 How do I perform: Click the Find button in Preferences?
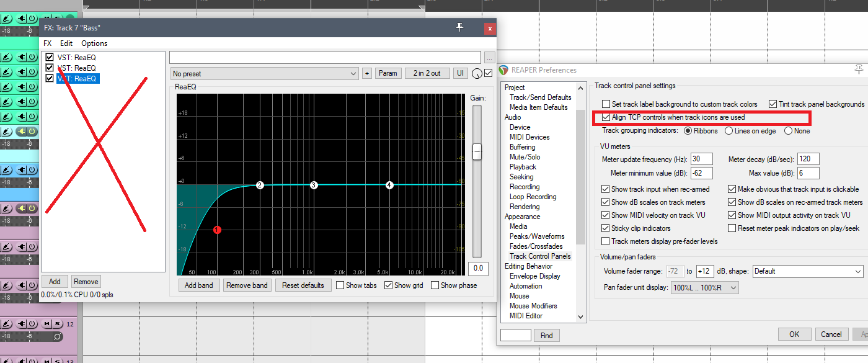coord(547,335)
